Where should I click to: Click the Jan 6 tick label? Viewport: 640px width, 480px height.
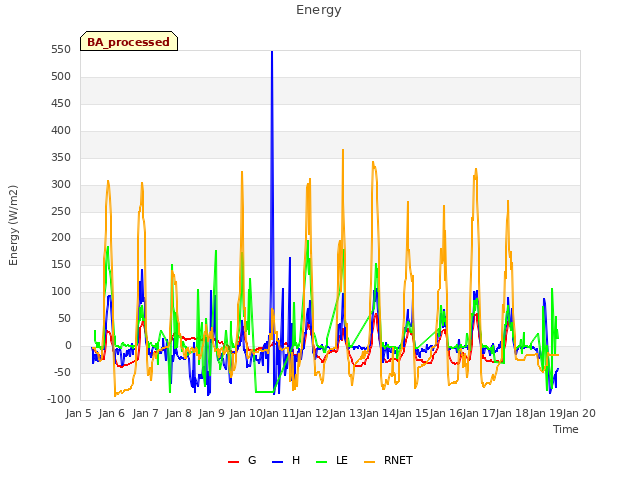point(112,413)
